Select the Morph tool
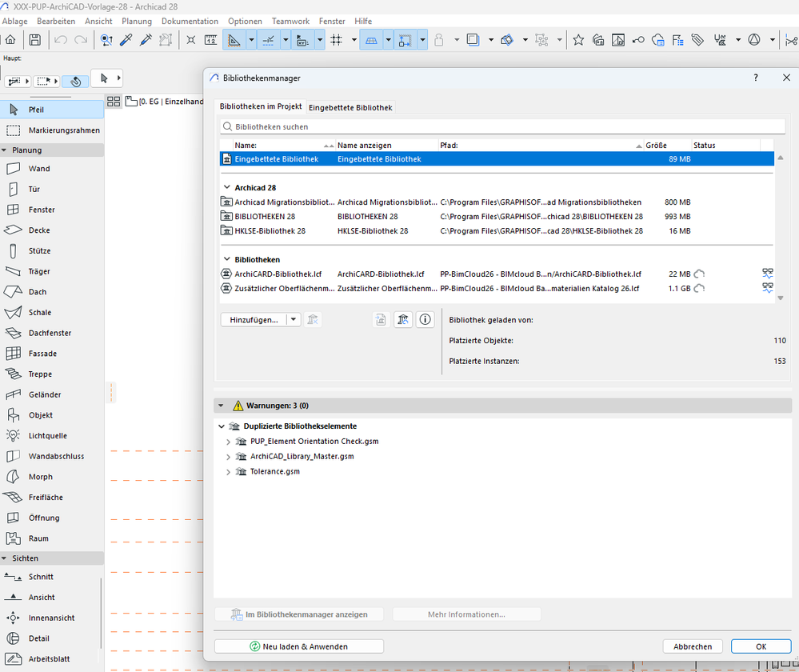799x672 pixels. point(40,477)
